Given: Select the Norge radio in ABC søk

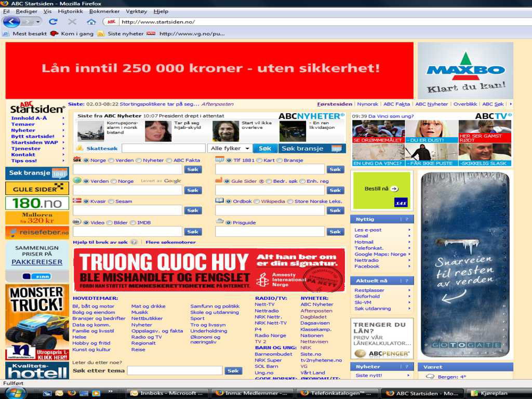Looking at the screenshot, I should (86, 160).
